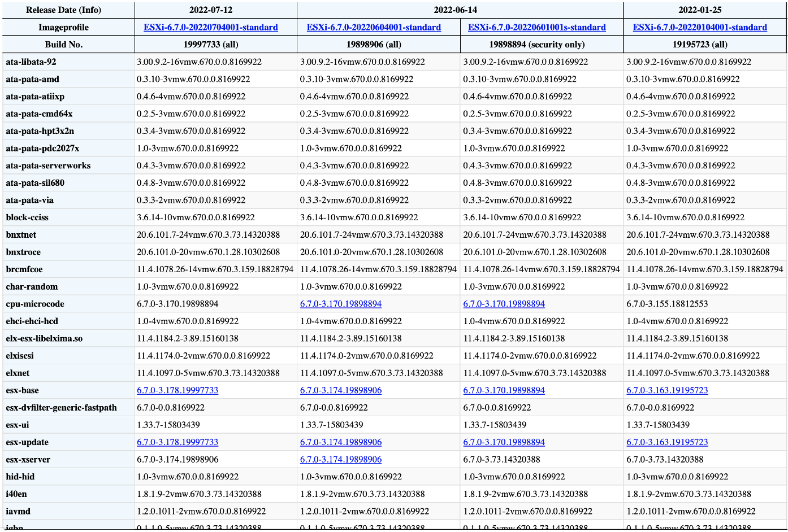Click cpu-microcode value 6.7.0-3.155.18812553
This screenshot has width=788, height=532.
tap(667, 304)
